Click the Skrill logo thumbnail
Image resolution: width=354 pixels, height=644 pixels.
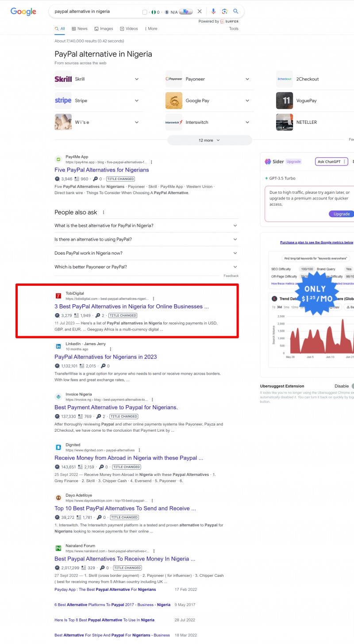tap(63, 79)
